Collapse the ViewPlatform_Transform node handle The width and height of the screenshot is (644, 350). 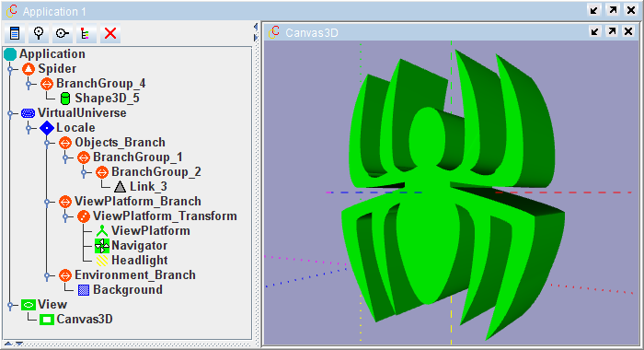65,216
